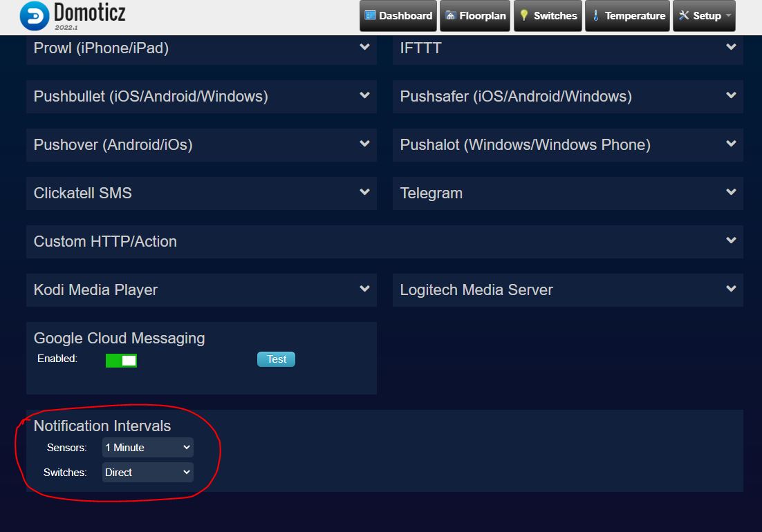Disable Google Cloud Messaging toggle
This screenshot has height=532, width=762.
pyautogui.click(x=121, y=360)
